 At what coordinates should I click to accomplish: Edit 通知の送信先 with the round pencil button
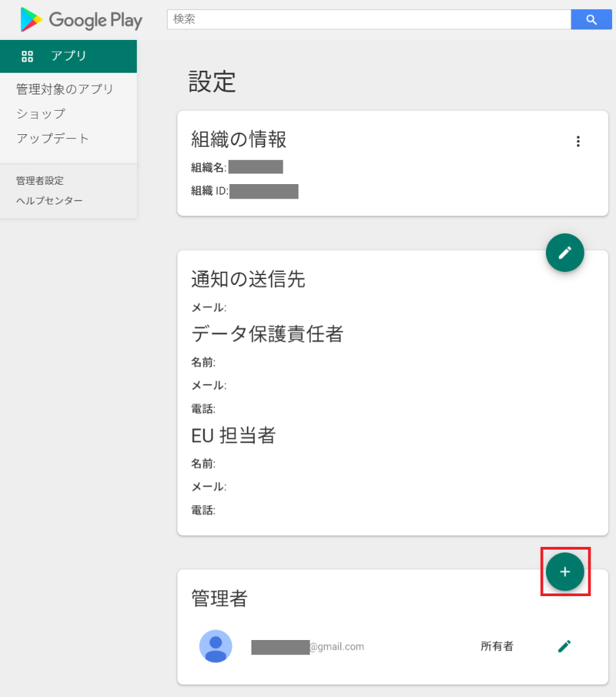[564, 252]
